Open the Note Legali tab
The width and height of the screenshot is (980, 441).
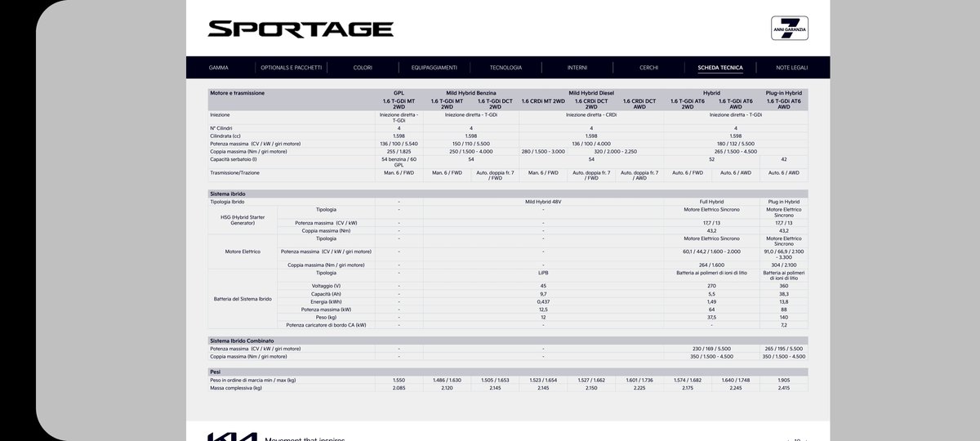tap(792, 68)
